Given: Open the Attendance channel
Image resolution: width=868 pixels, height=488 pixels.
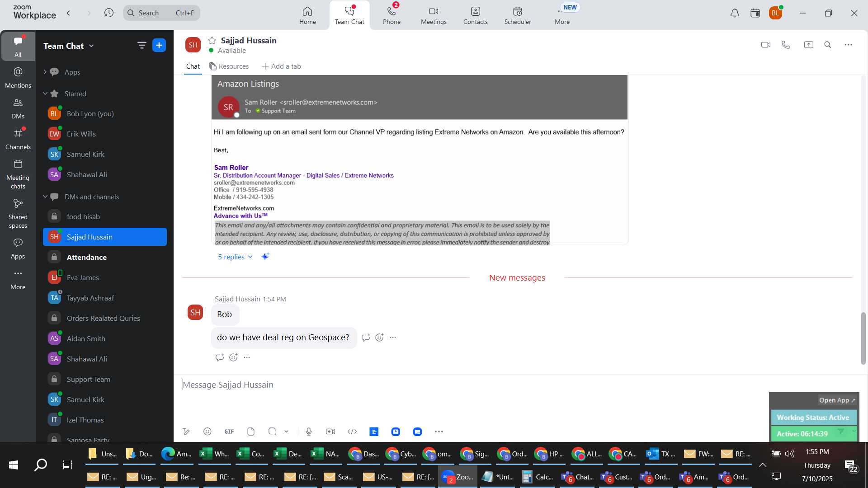Looking at the screenshot, I should coord(105,257).
